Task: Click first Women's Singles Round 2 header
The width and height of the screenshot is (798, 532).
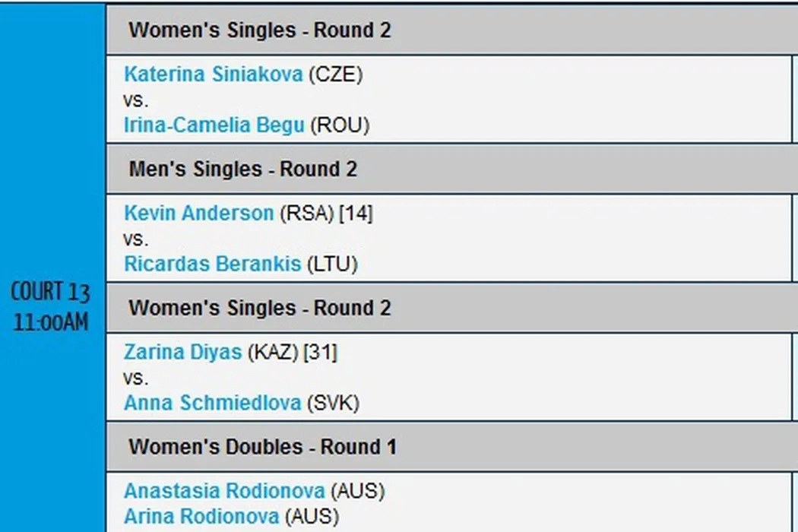Action: (x=259, y=30)
